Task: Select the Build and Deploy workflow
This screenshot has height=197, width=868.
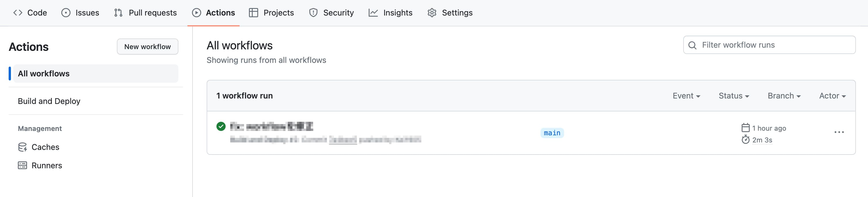Action: pyautogui.click(x=49, y=101)
